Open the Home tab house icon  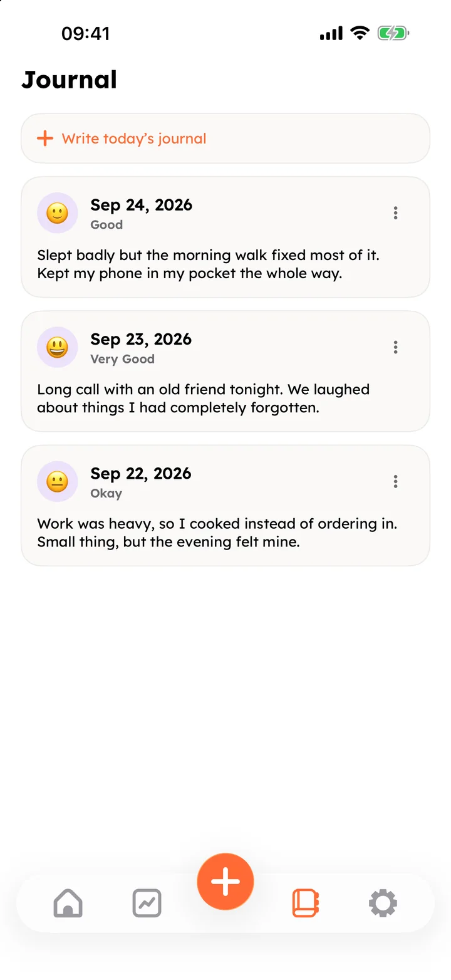(x=68, y=903)
